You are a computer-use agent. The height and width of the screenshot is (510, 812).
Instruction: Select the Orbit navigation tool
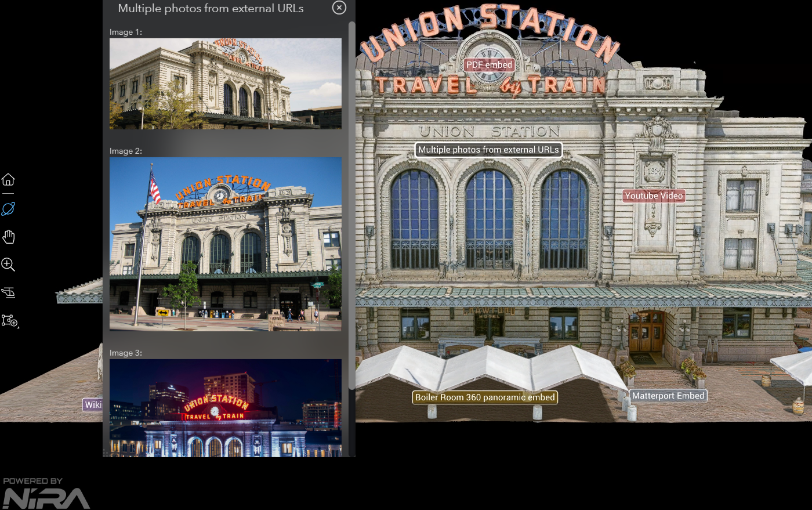click(8, 208)
